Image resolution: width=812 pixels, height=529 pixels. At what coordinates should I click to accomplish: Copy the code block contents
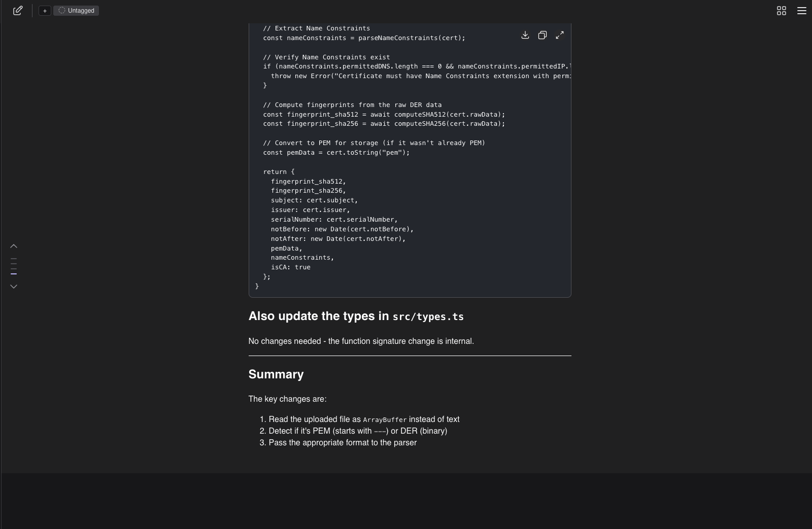coord(543,35)
